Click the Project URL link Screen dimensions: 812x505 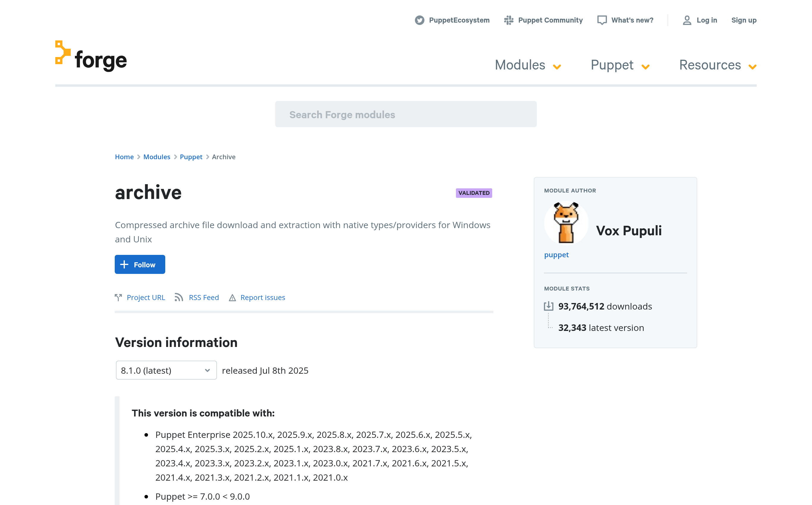pyautogui.click(x=146, y=297)
